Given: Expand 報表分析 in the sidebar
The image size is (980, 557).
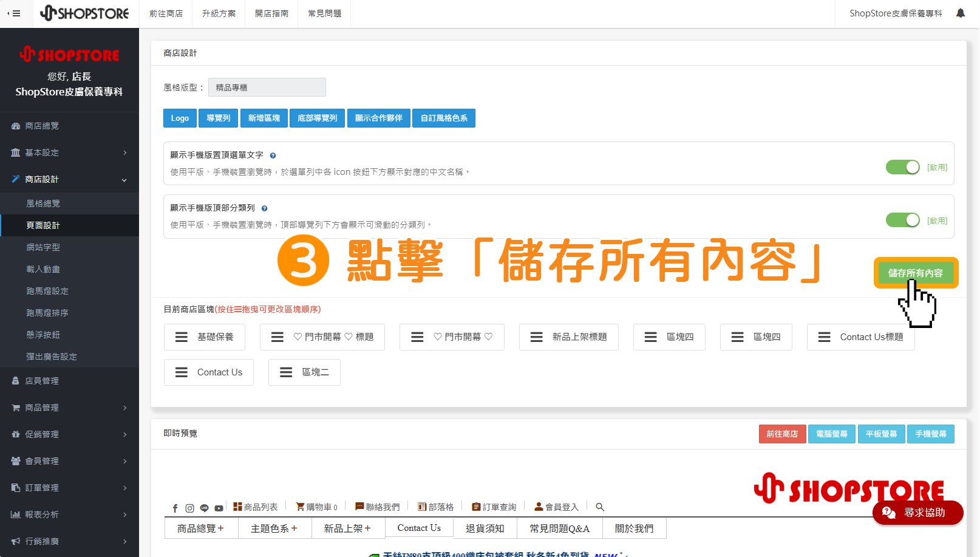Looking at the screenshot, I should point(69,514).
